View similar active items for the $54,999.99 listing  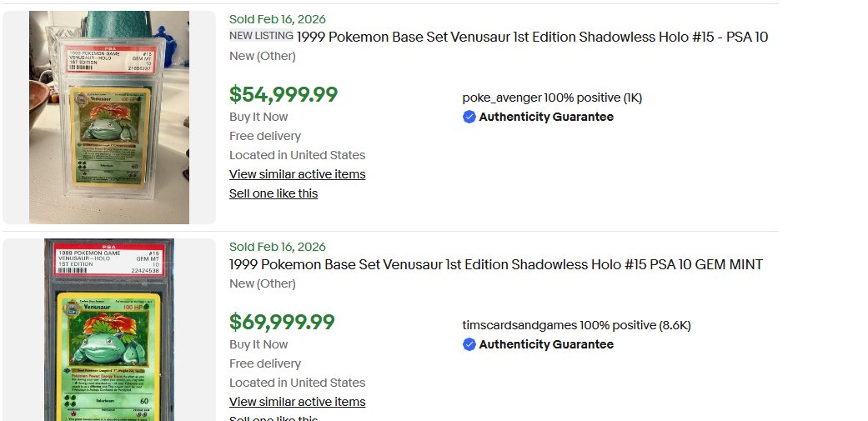(297, 174)
